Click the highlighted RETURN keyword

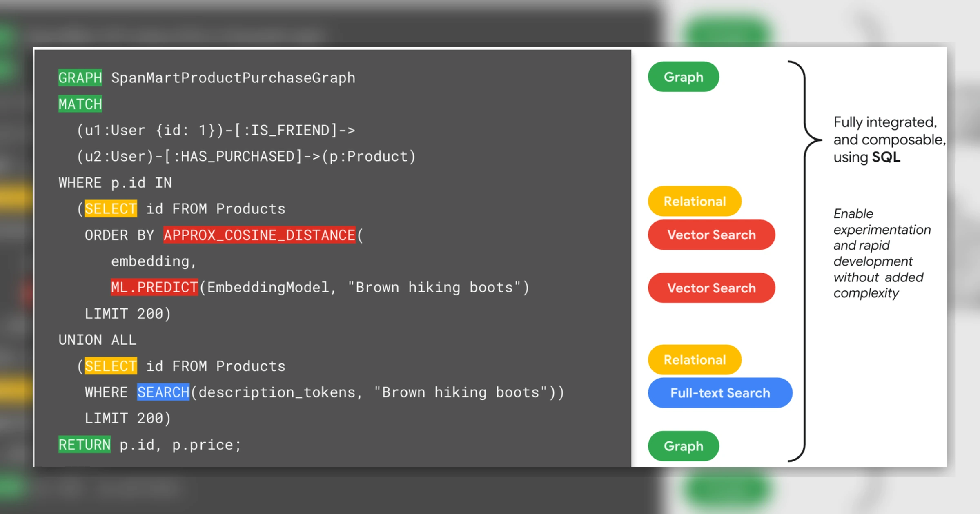point(85,444)
